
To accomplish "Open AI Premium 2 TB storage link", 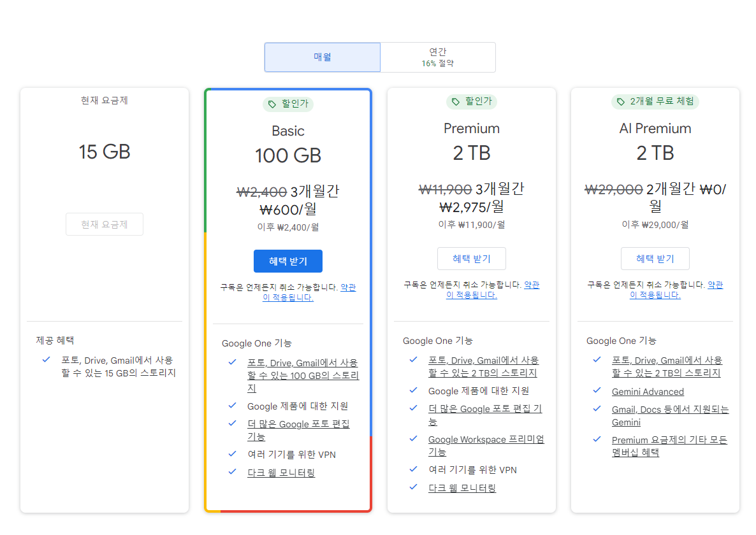I will (667, 366).
